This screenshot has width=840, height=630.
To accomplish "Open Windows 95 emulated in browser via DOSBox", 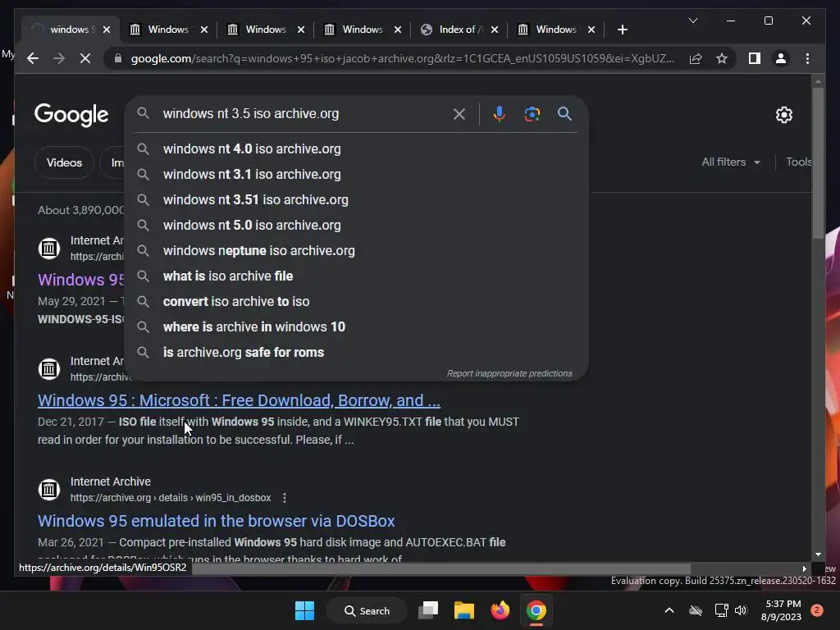I will [x=217, y=521].
